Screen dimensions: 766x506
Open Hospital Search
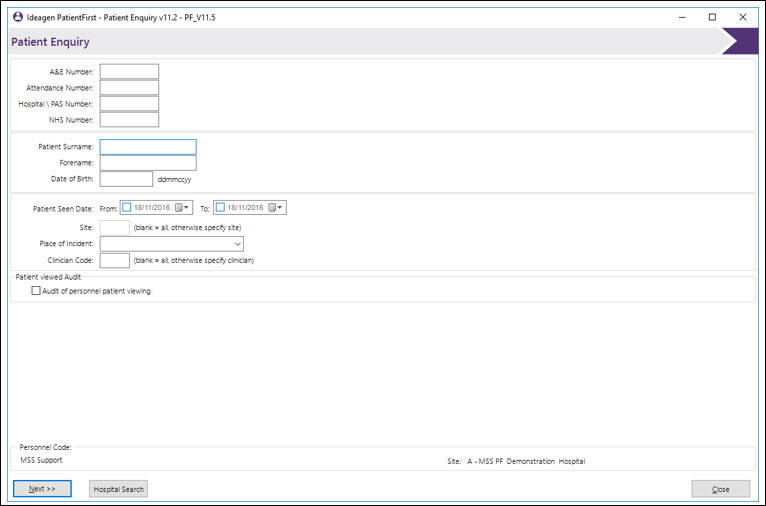[x=118, y=489]
